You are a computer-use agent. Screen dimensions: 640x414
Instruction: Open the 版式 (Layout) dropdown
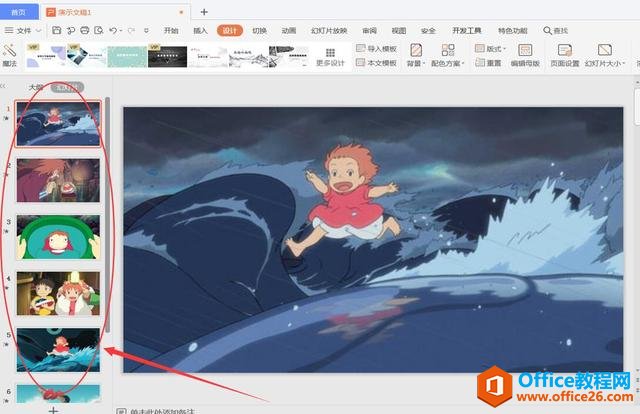click(494, 48)
